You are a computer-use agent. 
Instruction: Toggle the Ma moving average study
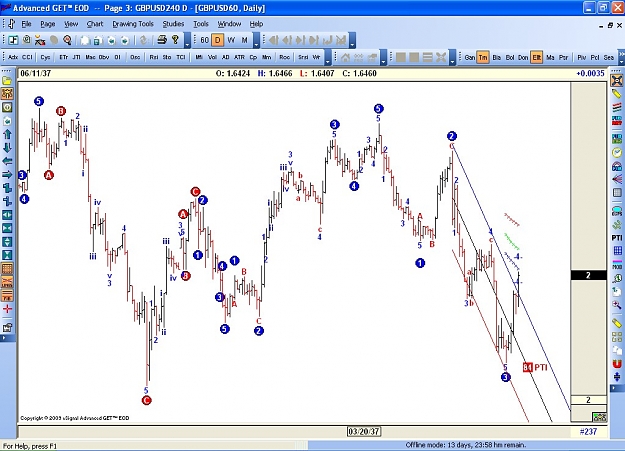[x=550, y=57]
